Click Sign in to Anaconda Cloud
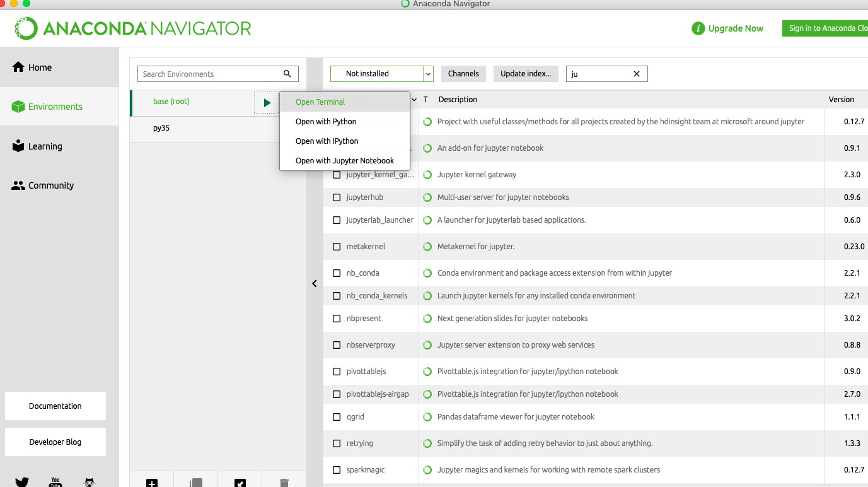 [x=825, y=28]
